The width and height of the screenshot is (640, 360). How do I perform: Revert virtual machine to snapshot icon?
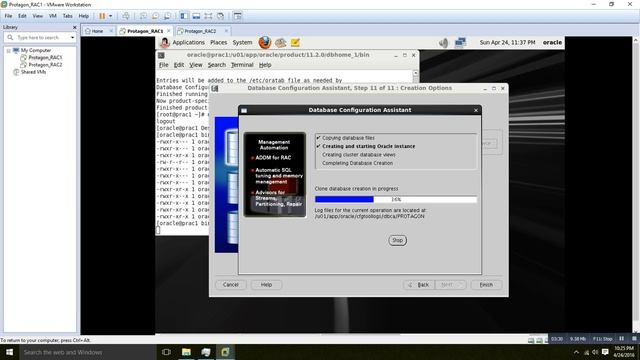tap(155, 16)
